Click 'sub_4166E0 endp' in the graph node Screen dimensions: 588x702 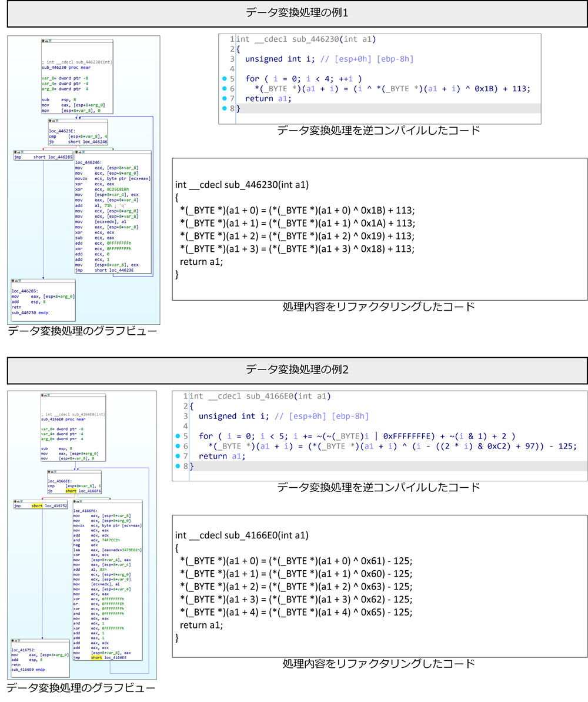click(28, 669)
